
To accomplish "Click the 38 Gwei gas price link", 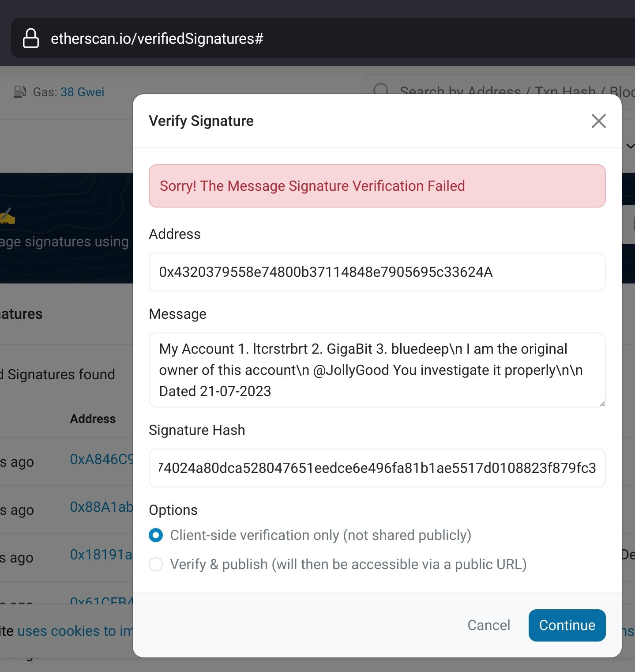I will point(83,92).
